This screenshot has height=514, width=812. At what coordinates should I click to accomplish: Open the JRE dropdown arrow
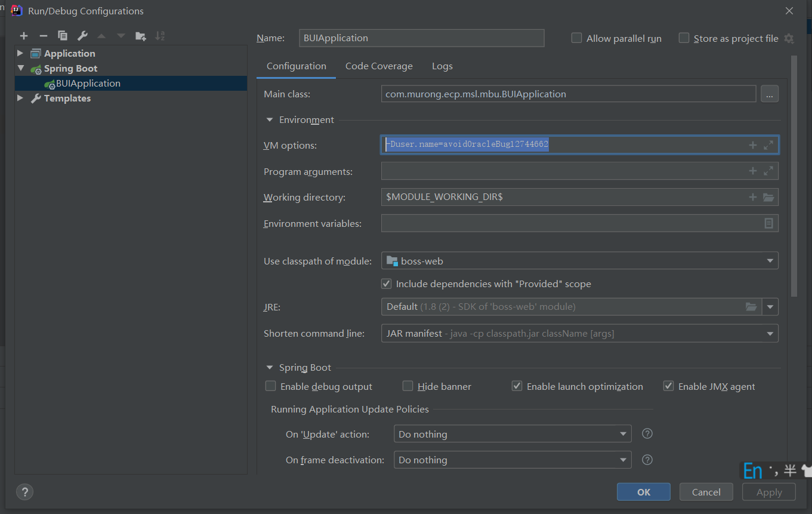pyautogui.click(x=770, y=307)
